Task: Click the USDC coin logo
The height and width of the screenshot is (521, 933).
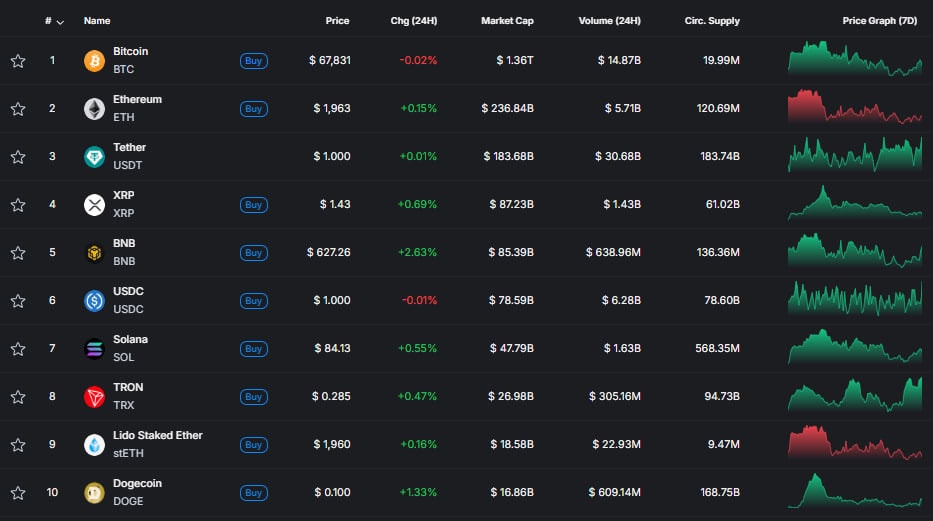Action: pos(94,301)
